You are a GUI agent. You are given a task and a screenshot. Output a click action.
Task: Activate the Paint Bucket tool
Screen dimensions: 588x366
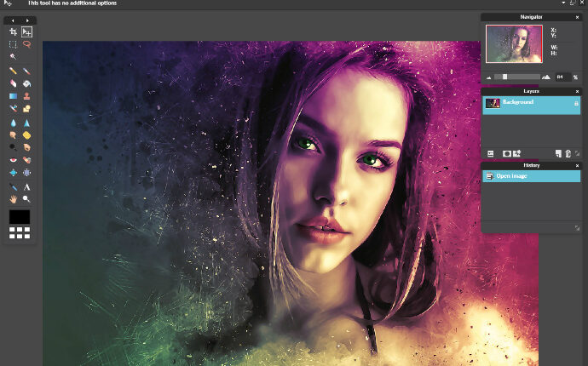tap(27, 83)
